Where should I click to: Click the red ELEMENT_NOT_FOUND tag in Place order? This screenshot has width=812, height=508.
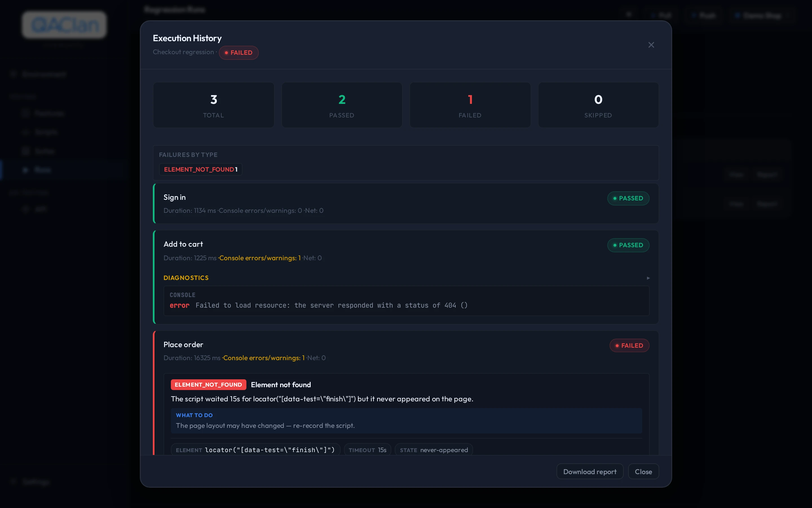[x=208, y=385]
